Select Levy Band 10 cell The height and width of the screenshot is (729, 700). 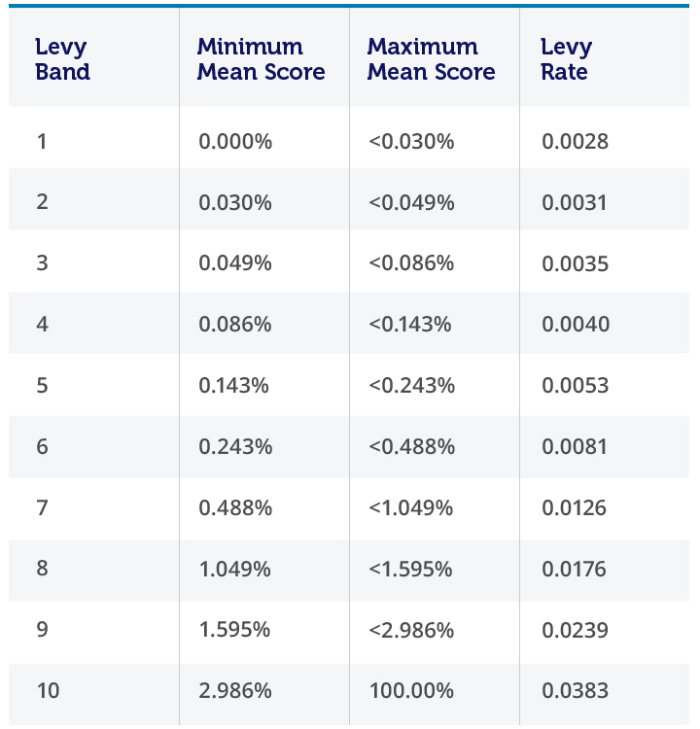coord(48,691)
